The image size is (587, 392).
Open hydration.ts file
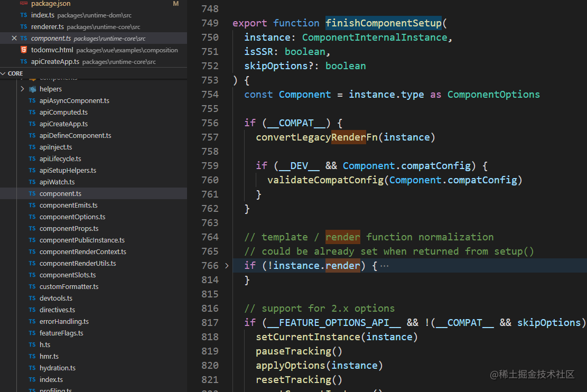[x=58, y=367]
